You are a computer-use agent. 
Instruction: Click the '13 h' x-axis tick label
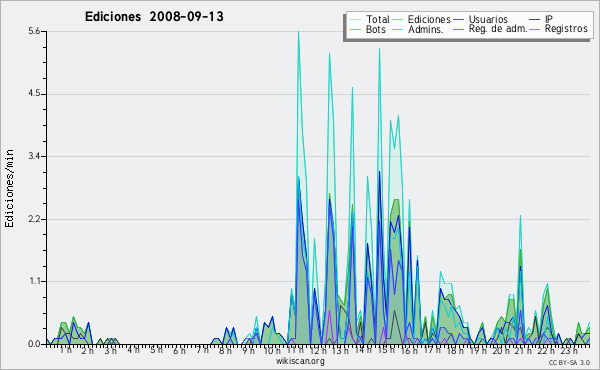[x=340, y=350]
